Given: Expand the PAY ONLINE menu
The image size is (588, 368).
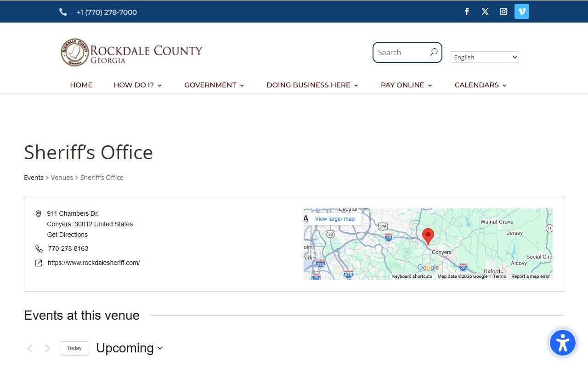Looking at the screenshot, I should (x=407, y=85).
